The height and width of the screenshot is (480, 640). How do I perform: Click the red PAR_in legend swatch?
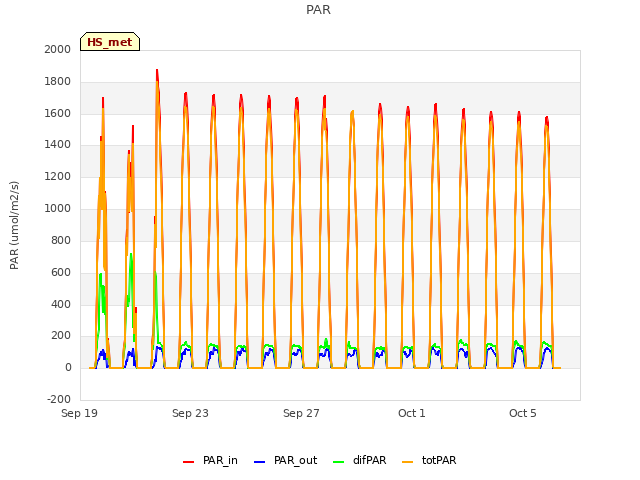click(x=188, y=462)
